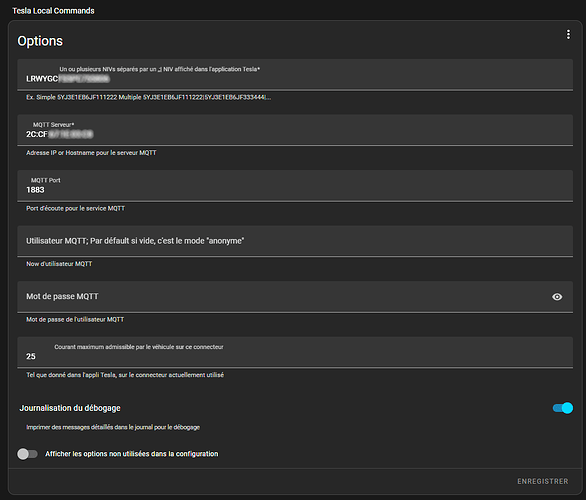Screen dimensions: 586x500
Task: Disable the Journalisation du débogage toggle
Action: pos(563,408)
